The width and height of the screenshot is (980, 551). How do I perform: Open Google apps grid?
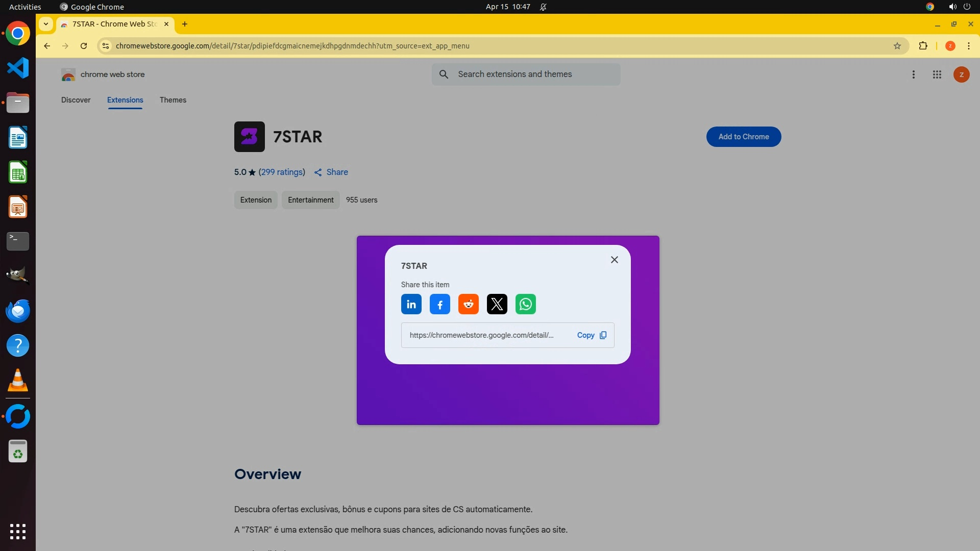tap(937, 74)
